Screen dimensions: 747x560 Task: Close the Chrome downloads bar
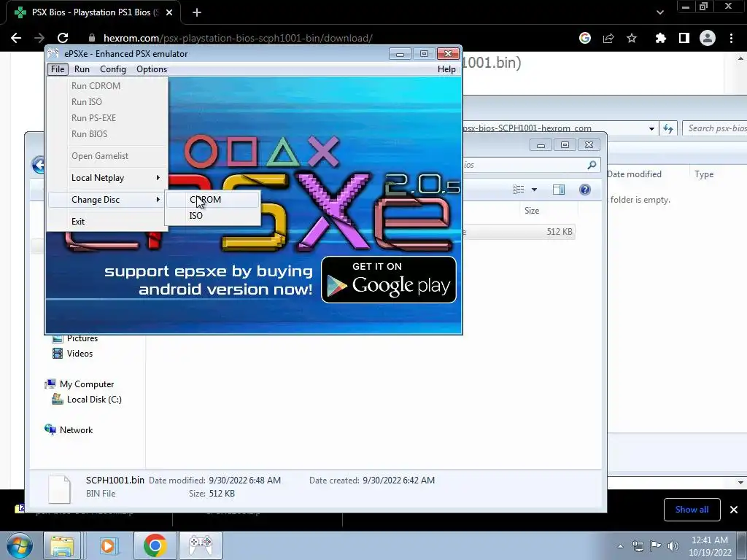pyautogui.click(x=734, y=510)
